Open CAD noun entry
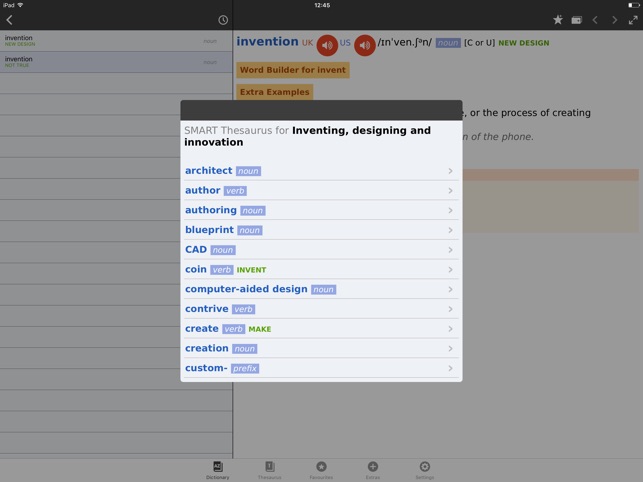 coord(321,249)
